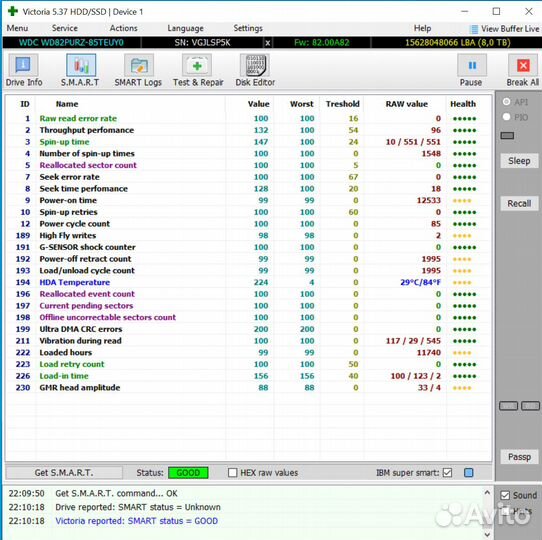Click the SN: VGJLSP5K serial field
Viewport: 542px width, 540px height.
point(202,43)
